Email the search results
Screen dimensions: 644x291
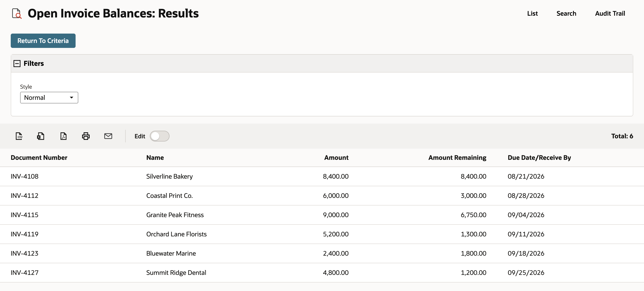click(x=108, y=136)
